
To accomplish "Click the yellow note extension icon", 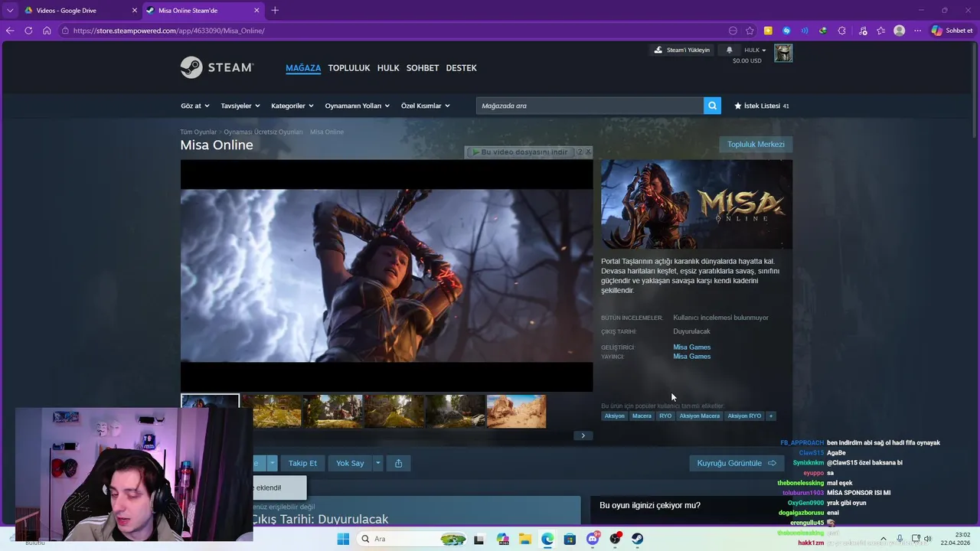I will click(x=768, y=31).
